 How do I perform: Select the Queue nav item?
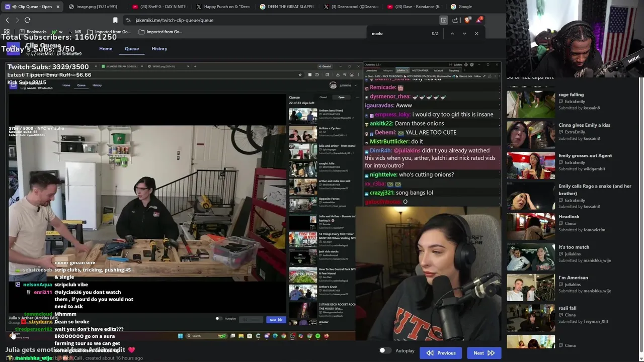132,49
